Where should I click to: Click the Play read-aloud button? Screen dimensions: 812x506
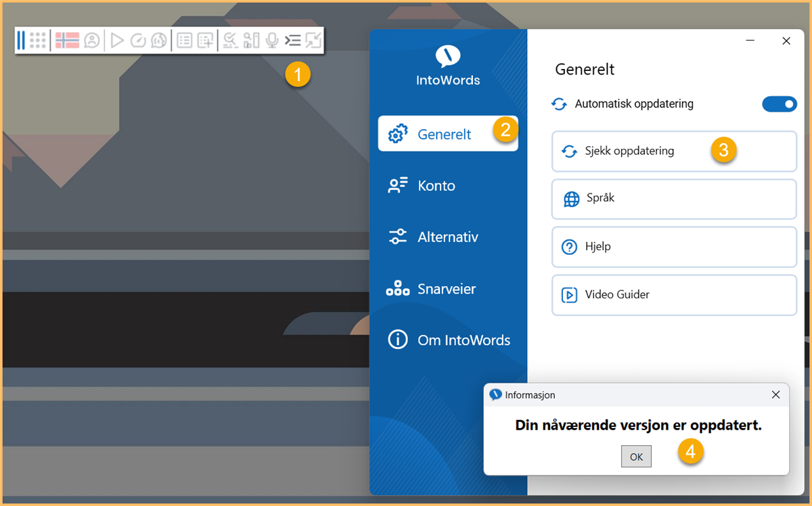pos(117,41)
